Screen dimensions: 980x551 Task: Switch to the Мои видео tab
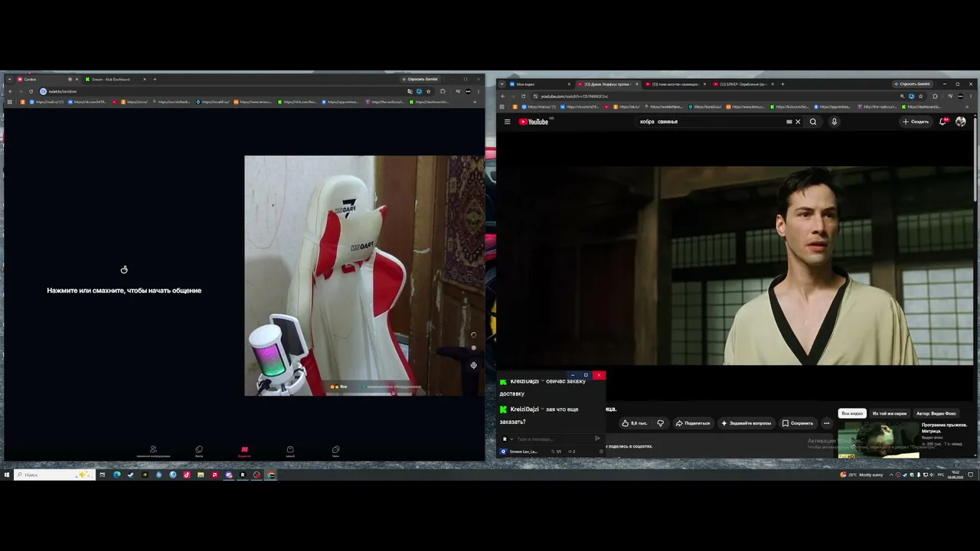[539, 84]
